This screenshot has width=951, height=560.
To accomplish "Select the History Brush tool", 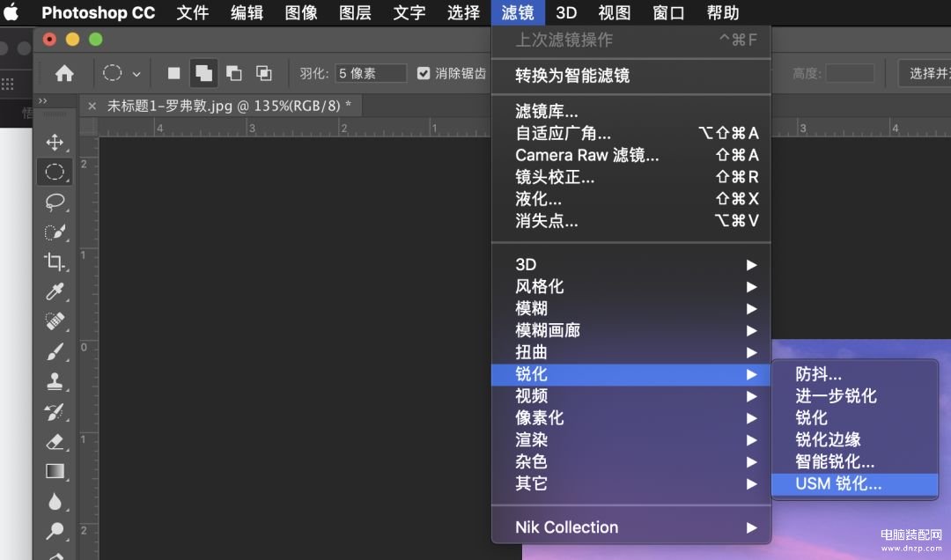I will (x=55, y=411).
